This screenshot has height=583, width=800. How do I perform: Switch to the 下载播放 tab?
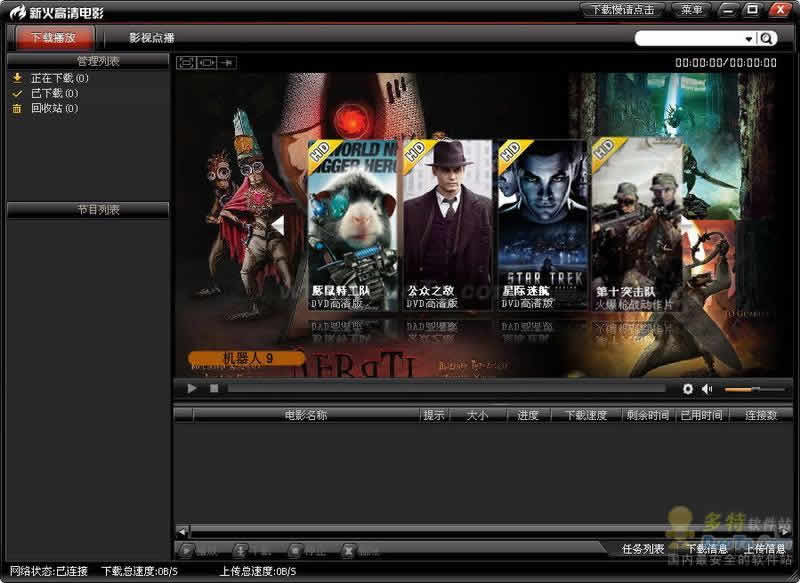click(x=54, y=38)
